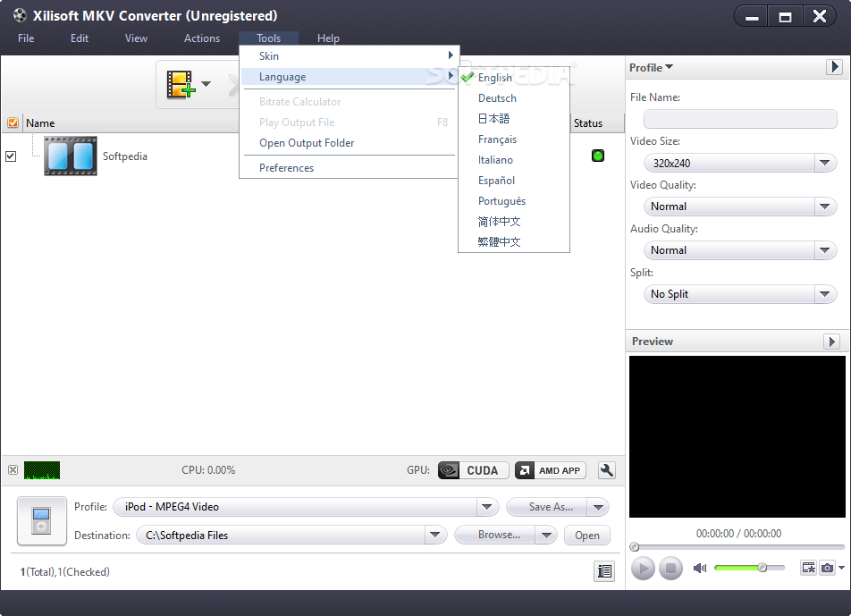
Task: Click the CPU usage graph
Action: 42,470
